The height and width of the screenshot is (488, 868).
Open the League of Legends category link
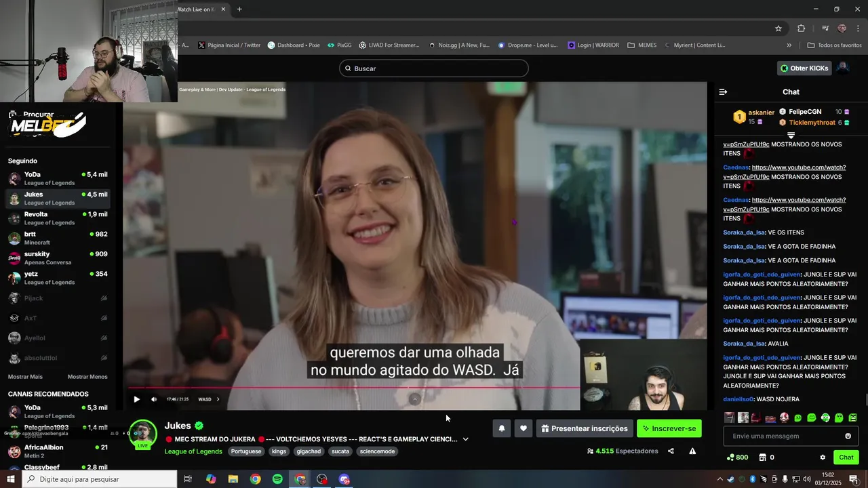point(193,451)
